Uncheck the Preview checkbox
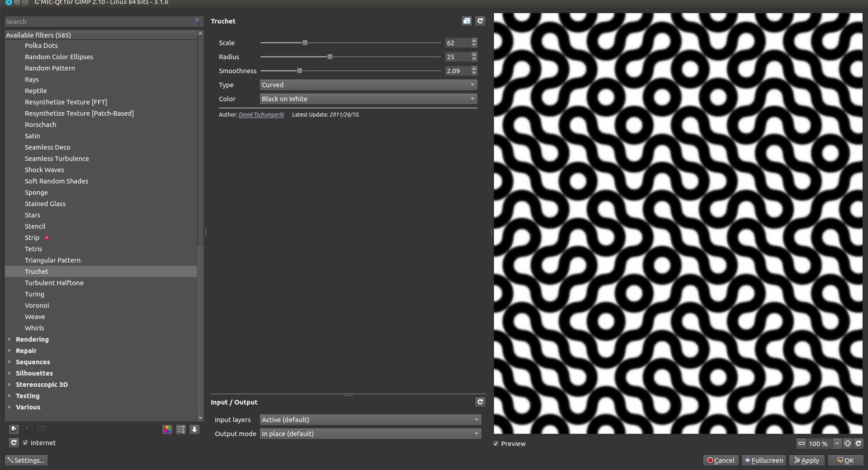 point(496,444)
